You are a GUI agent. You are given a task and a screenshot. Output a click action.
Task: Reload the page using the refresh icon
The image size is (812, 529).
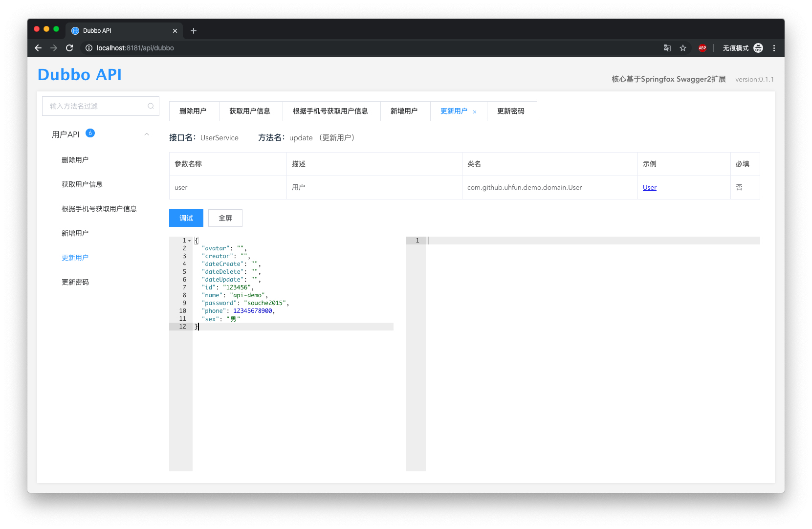pyautogui.click(x=69, y=48)
